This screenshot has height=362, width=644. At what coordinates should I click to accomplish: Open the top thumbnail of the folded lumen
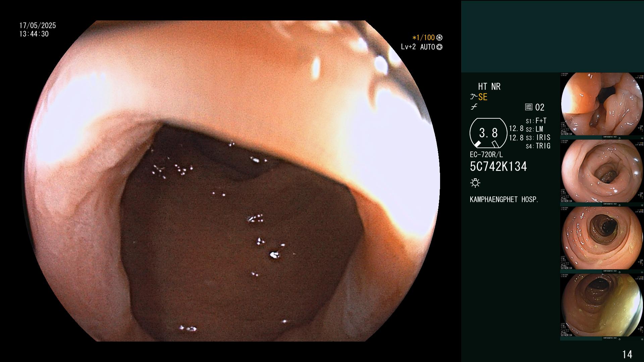click(602, 104)
